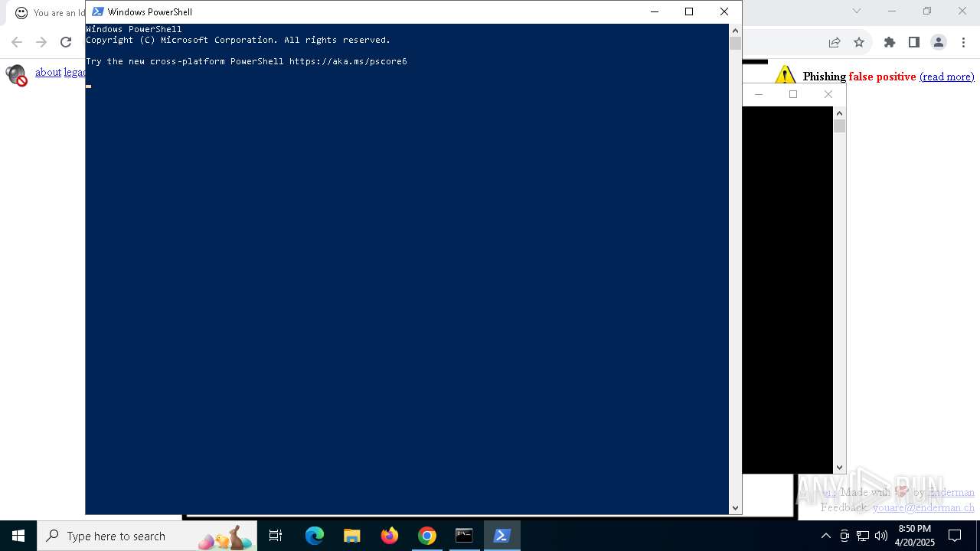
Task: Open the Chrome profile avatar
Action: 939,42
